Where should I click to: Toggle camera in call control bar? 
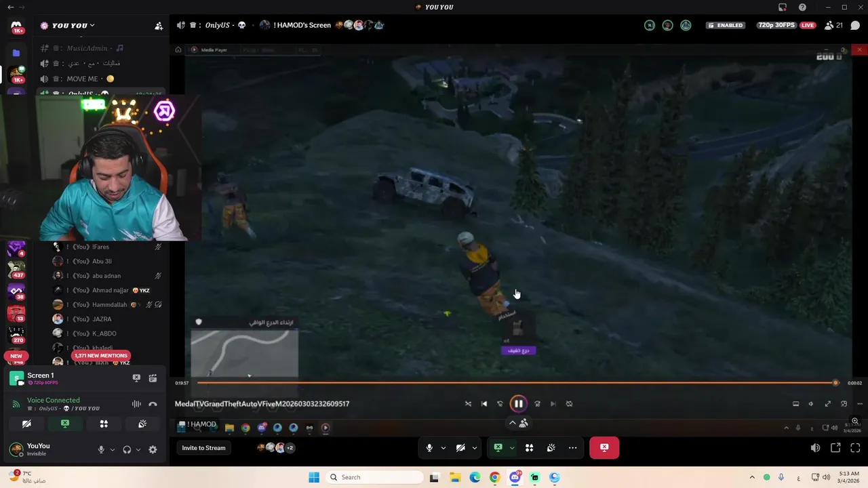[x=460, y=447]
